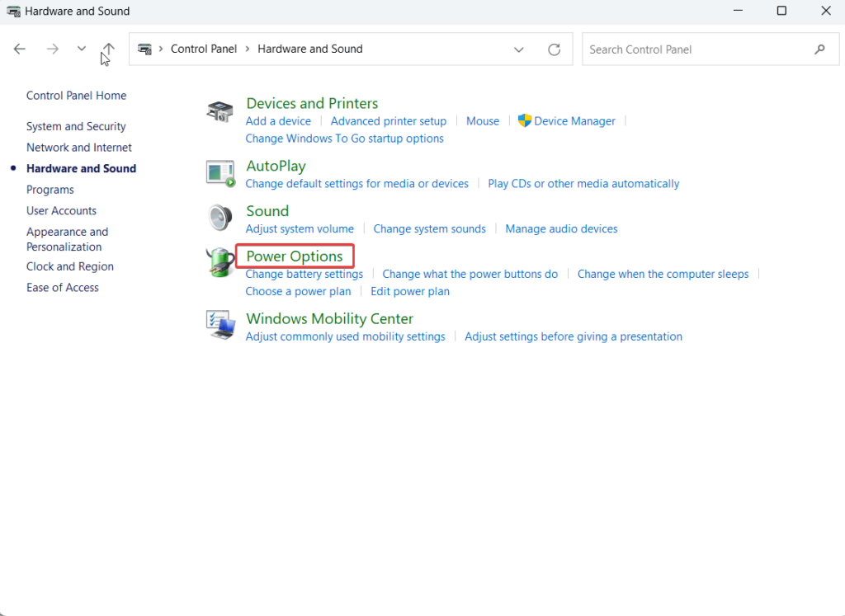
Task: Open Device Manager link
Action: [574, 121]
